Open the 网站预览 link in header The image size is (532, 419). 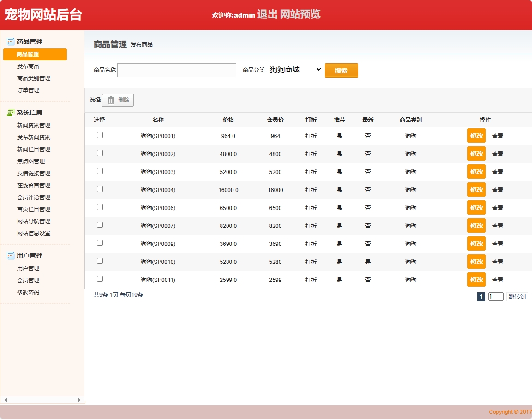click(x=300, y=14)
